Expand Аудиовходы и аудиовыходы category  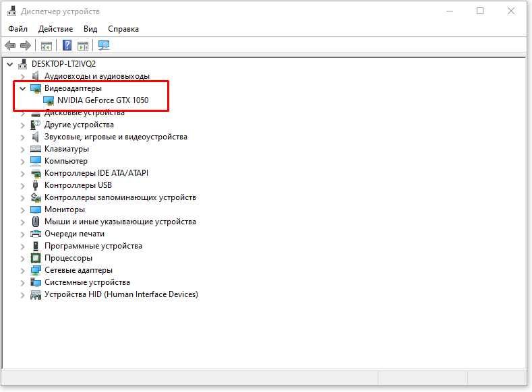22,76
